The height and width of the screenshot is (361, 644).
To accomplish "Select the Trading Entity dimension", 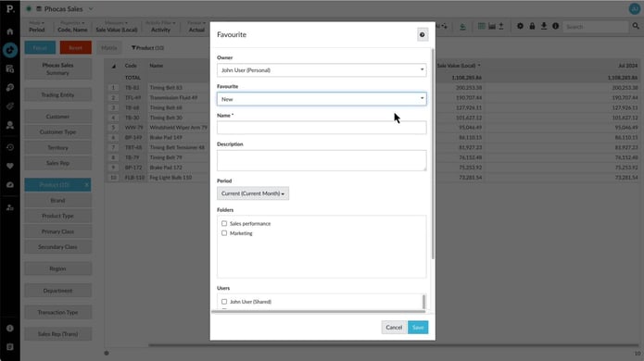I will tap(57, 94).
